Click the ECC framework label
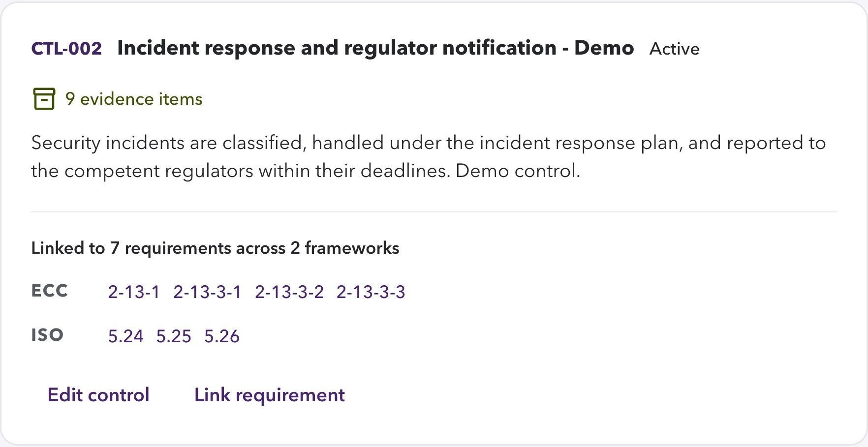Image resolution: width=868 pixels, height=447 pixels. (x=49, y=291)
